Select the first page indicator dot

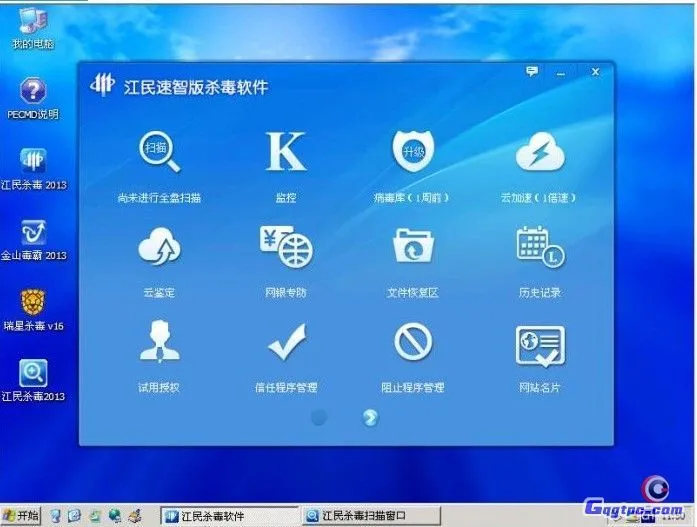click(319, 417)
